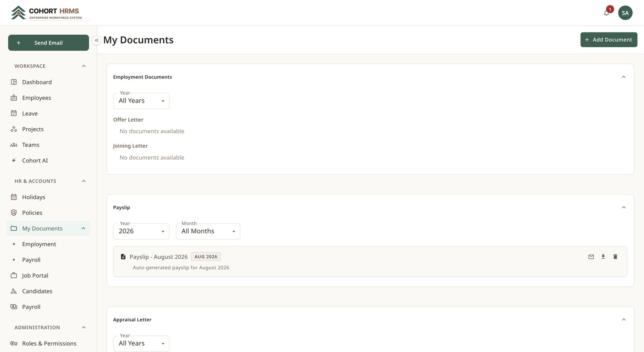The height and width of the screenshot is (352, 644).
Task: Click the Joining Letter heading
Action: click(x=130, y=146)
